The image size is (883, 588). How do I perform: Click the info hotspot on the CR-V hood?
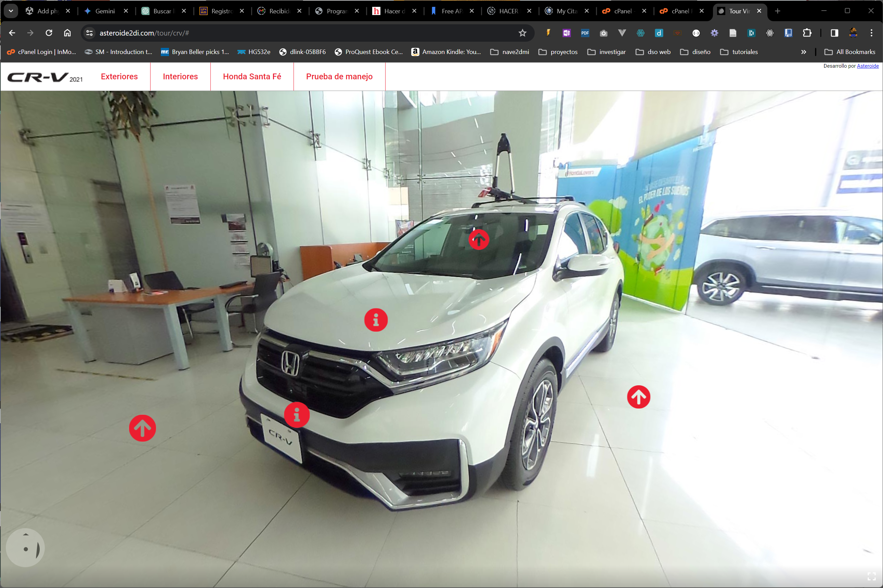pos(376,320)
